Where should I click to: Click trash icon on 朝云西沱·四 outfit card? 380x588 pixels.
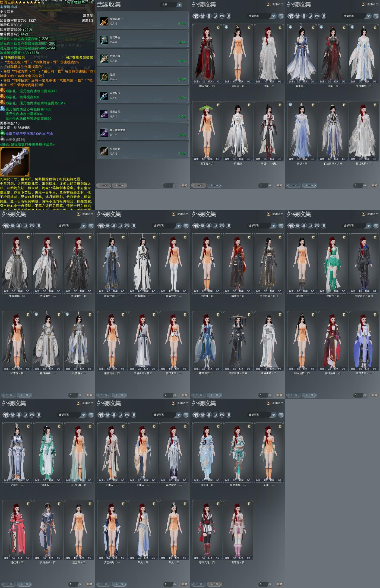click(218, 27)
